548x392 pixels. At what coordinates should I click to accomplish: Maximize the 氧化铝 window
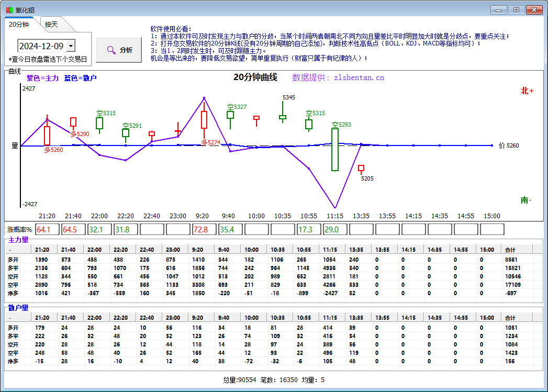[516, 10]
